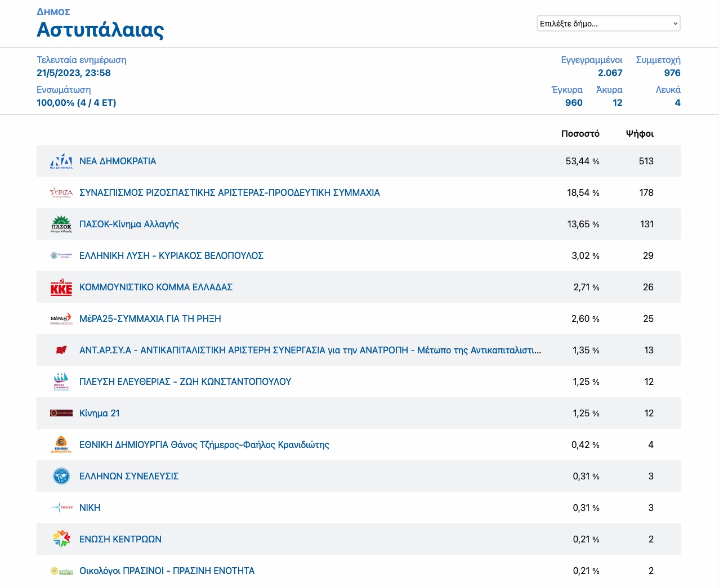This screenshot has height=588, width=719.
Task: Click the vote count '131'
Action: tap(647, 224)
